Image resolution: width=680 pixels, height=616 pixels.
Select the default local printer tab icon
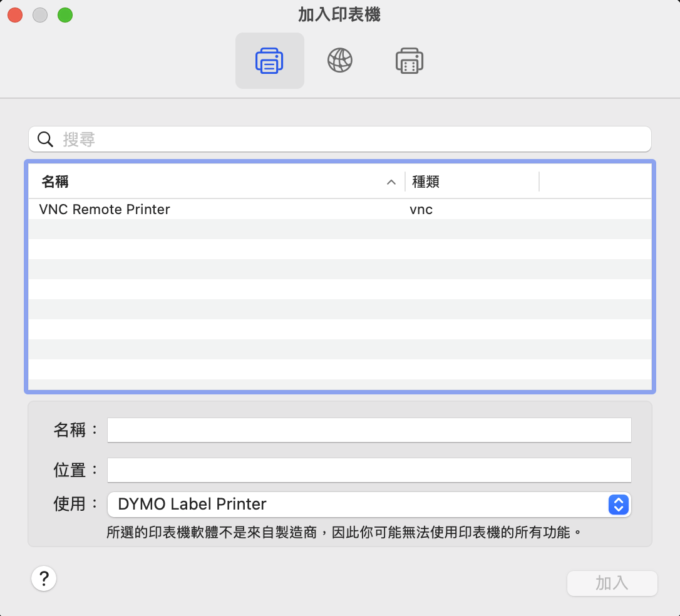[x=269, y=61]
